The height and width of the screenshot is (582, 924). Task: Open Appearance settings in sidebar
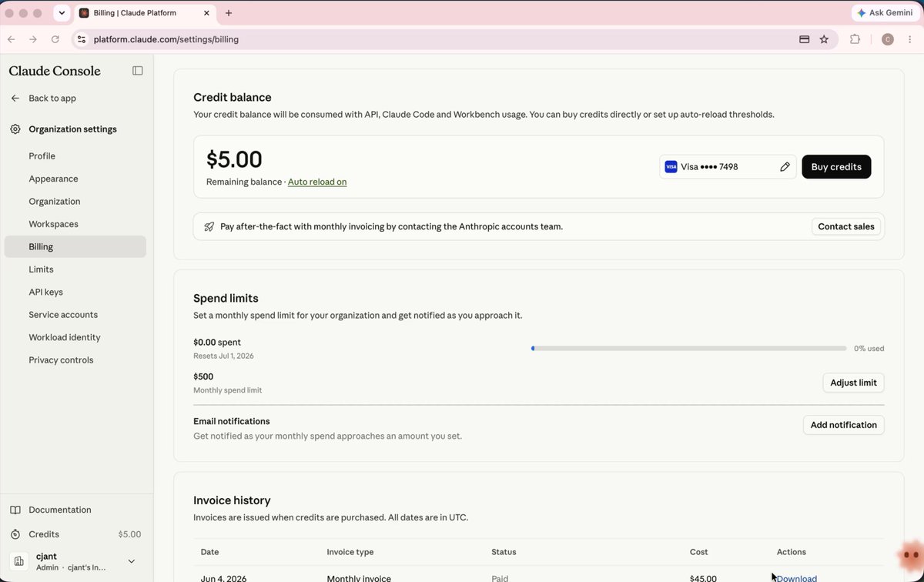75,179
